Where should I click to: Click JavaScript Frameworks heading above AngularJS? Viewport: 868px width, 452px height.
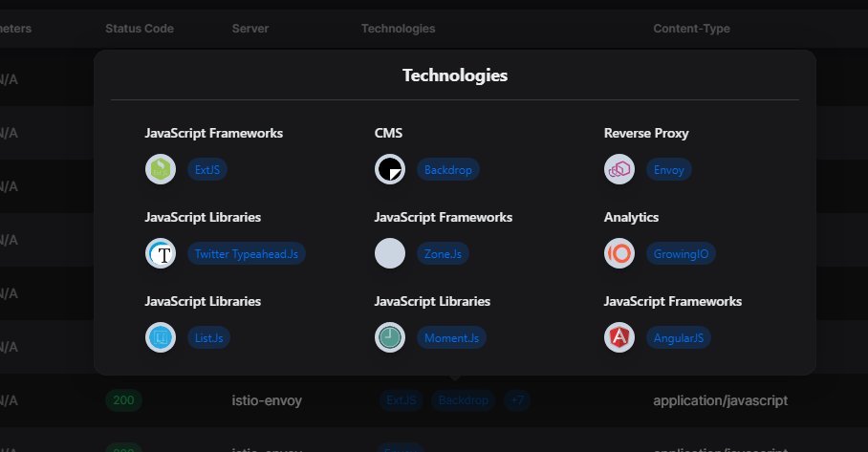coord(673,302)
